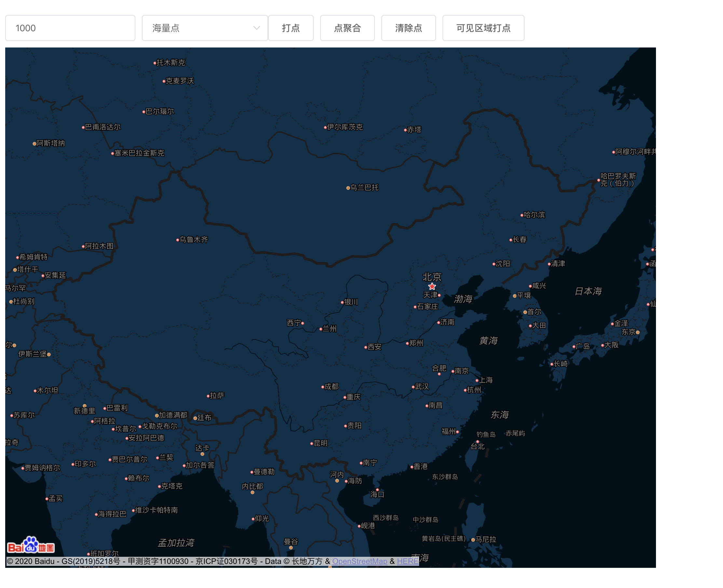Click the Bangkok city marker dot
Image resolution: width=723 pixels, height=588 pixels.
(x=291, y=548)
